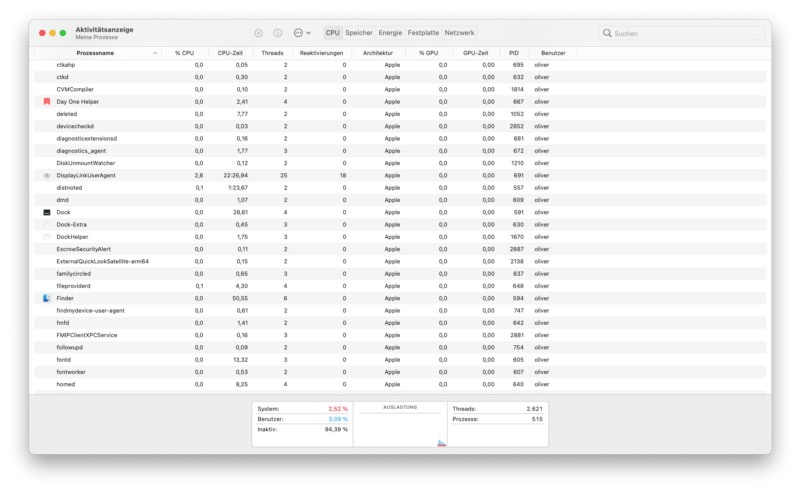
Task: Click the DockHelper process icon
Action: point(47,237)
